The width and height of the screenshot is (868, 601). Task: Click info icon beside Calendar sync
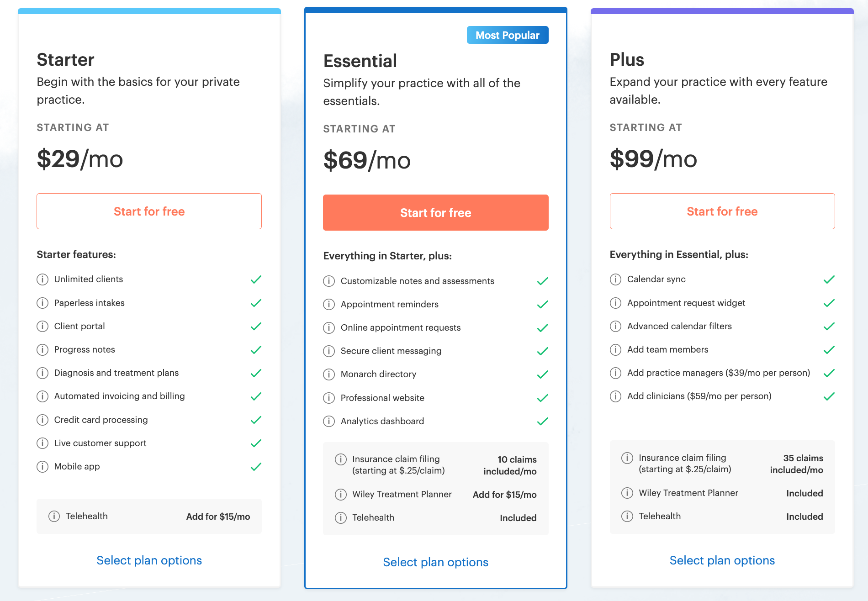(615, 279)
